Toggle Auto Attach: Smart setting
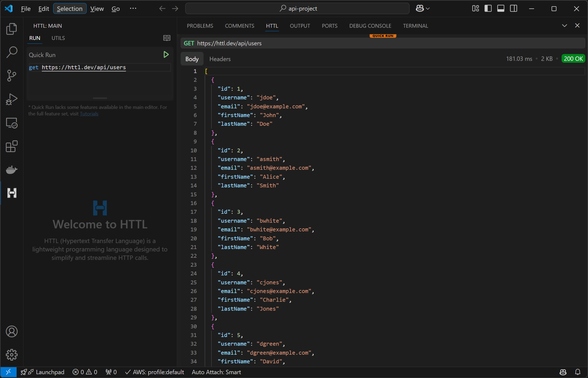The height and width of the screenshot is (378, 588). (x=216, y=372)
